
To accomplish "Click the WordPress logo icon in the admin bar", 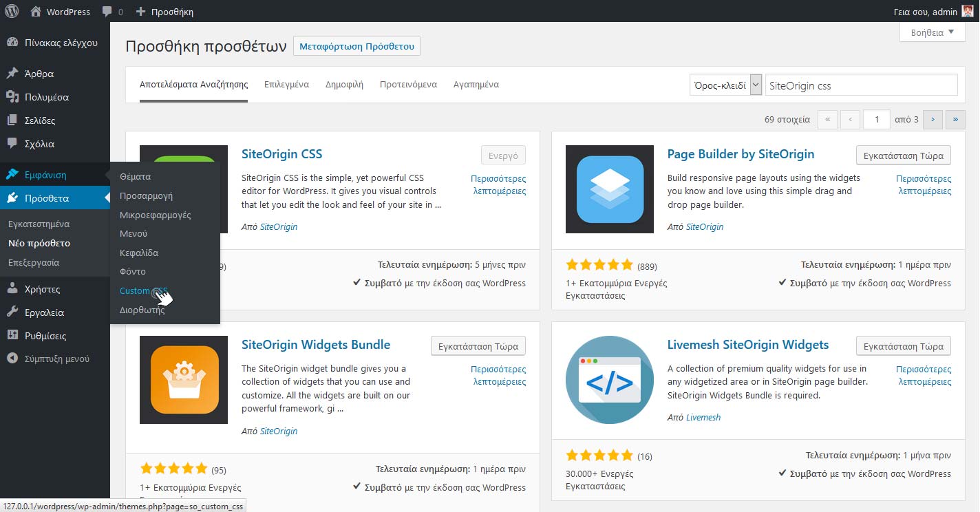I will [12, 11].
